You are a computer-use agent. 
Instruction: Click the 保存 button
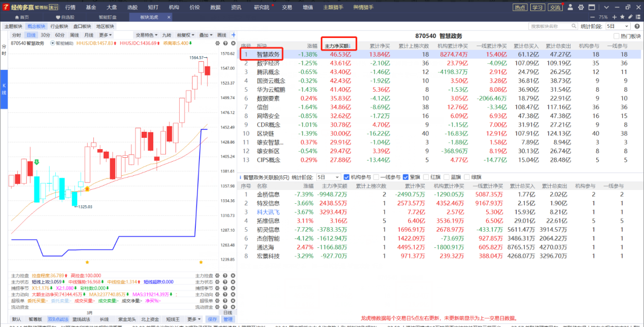pos(212,319)
